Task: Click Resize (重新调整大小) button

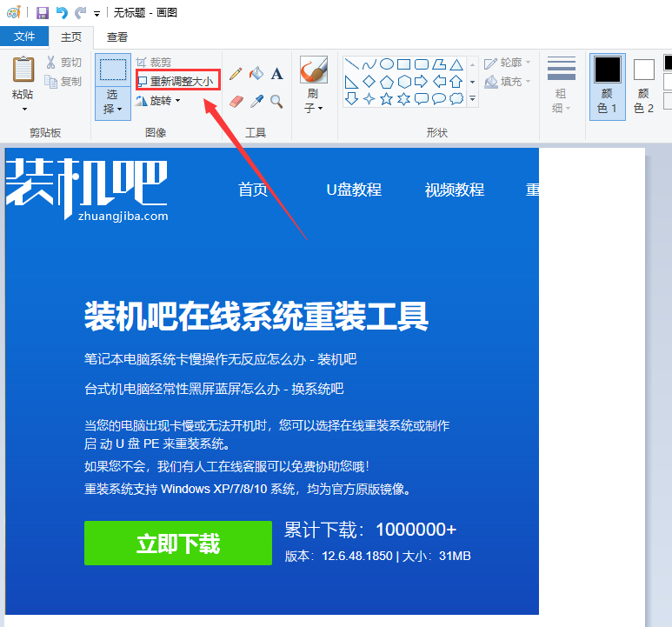Action: click(x=178, y=81)
